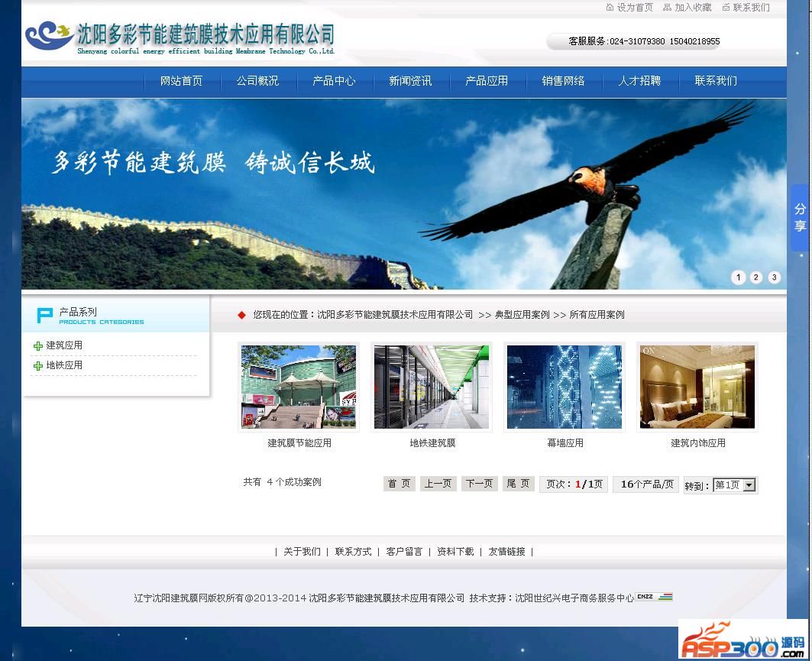Go to 新闻资讯 in the navigation bar
812x661 pixels.
410,81
